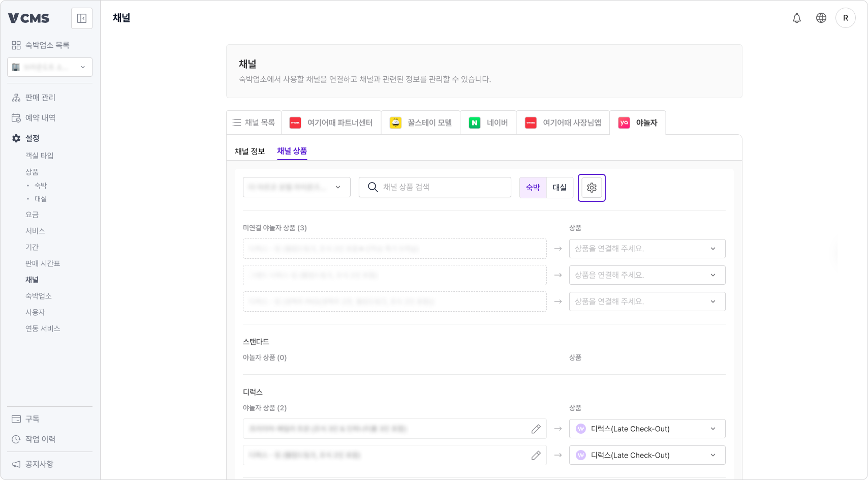Switch to the 채널 정보 tab
This screenshot has width=868, height=480.
pyautogui.click(x=249, y=151)
